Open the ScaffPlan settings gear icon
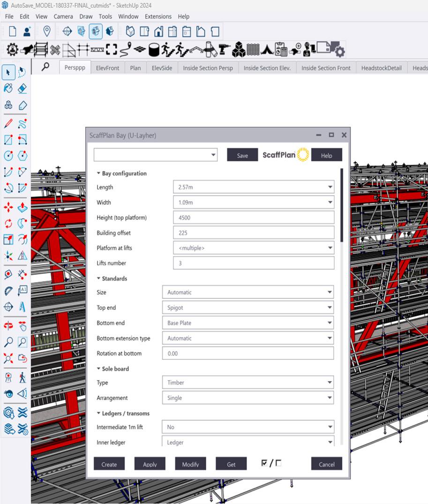 (13, 50)
